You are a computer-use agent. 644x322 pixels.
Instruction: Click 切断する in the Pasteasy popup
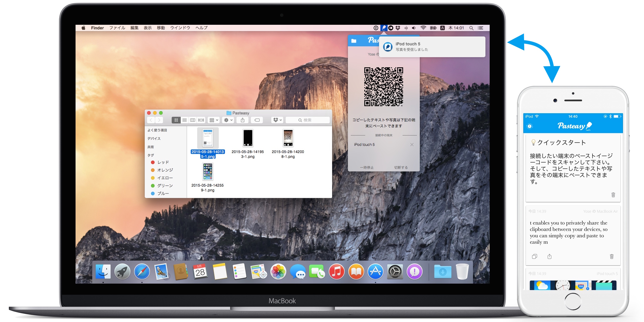click(401, 167)
